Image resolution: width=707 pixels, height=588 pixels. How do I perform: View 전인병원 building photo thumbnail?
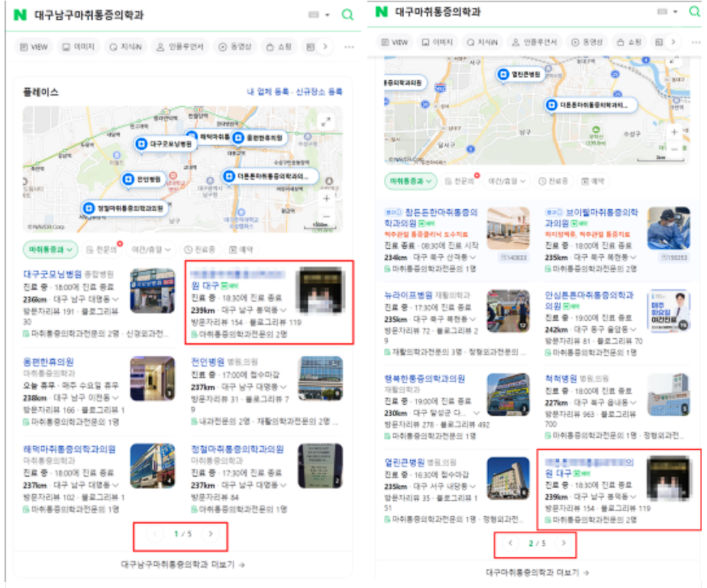(x=321, y=378)
